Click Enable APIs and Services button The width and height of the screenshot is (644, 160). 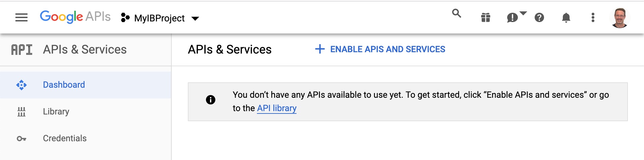click(380, 49)
